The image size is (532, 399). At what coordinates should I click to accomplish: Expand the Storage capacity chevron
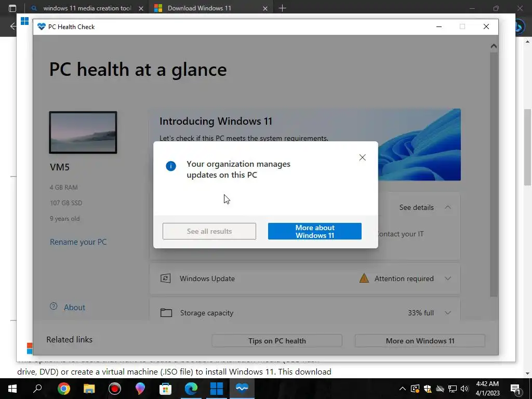[x=448, y=313]
